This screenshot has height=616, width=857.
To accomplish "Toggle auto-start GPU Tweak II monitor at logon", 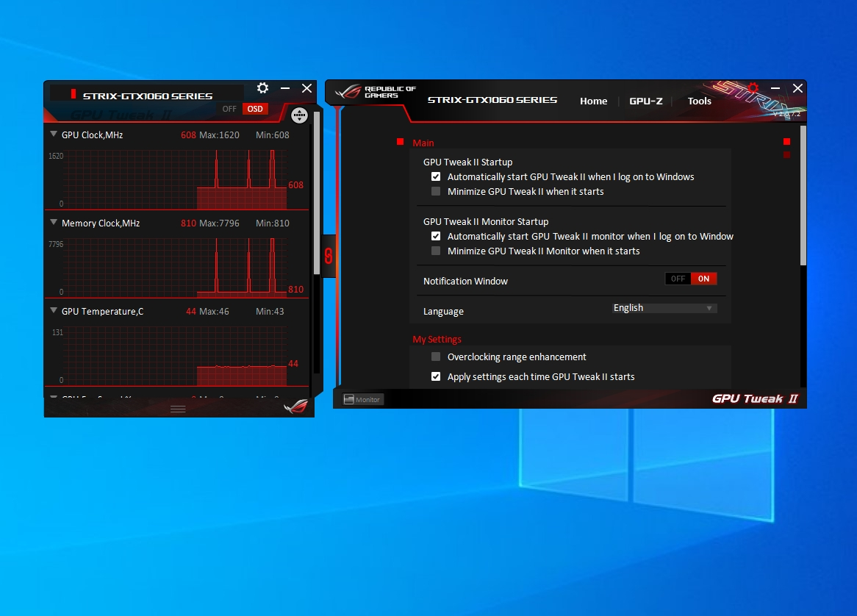I will [x=436, y=236].
